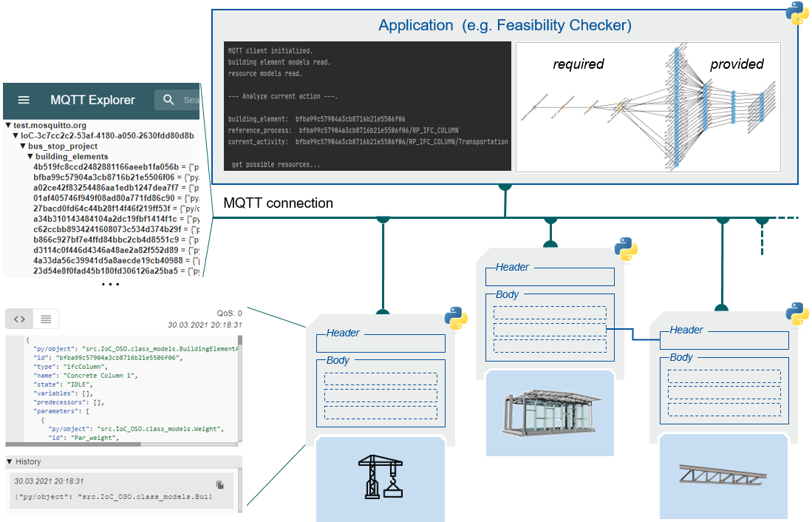
Task: Collapse the IoC-3c7cc2c2 topic node
Action: 16,136
